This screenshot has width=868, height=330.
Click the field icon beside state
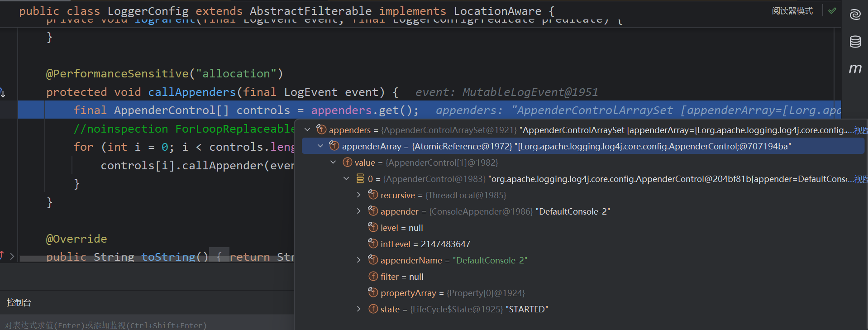coord(373,309)
